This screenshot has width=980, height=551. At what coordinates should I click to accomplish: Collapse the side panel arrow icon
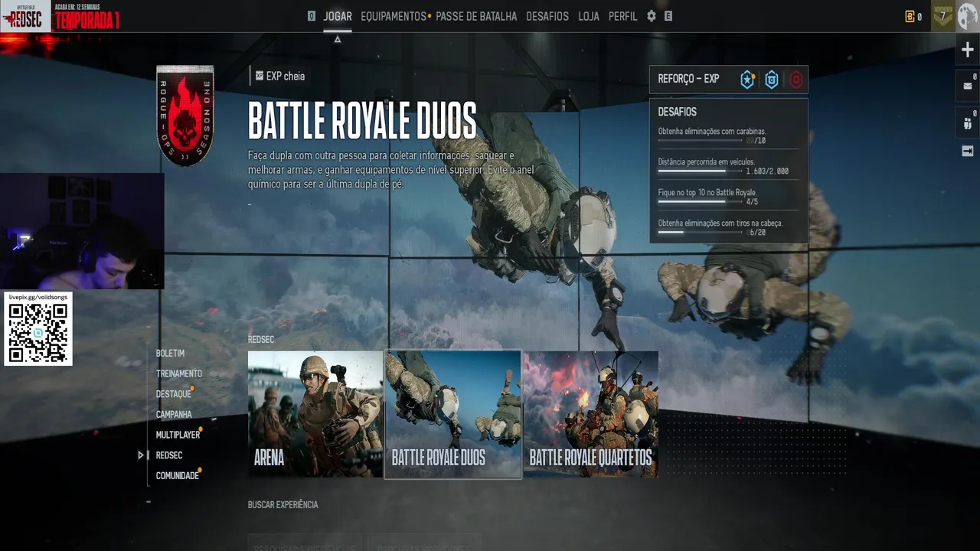[x=968, y=151]
